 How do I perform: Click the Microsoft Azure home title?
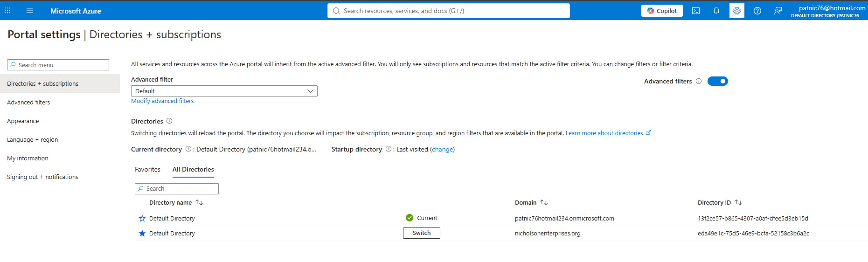point(76,11)
